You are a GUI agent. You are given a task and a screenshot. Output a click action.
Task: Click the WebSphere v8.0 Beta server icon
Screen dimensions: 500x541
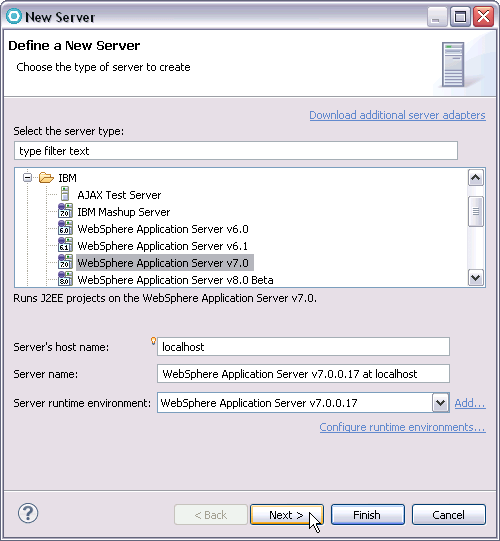coord(65,279)
